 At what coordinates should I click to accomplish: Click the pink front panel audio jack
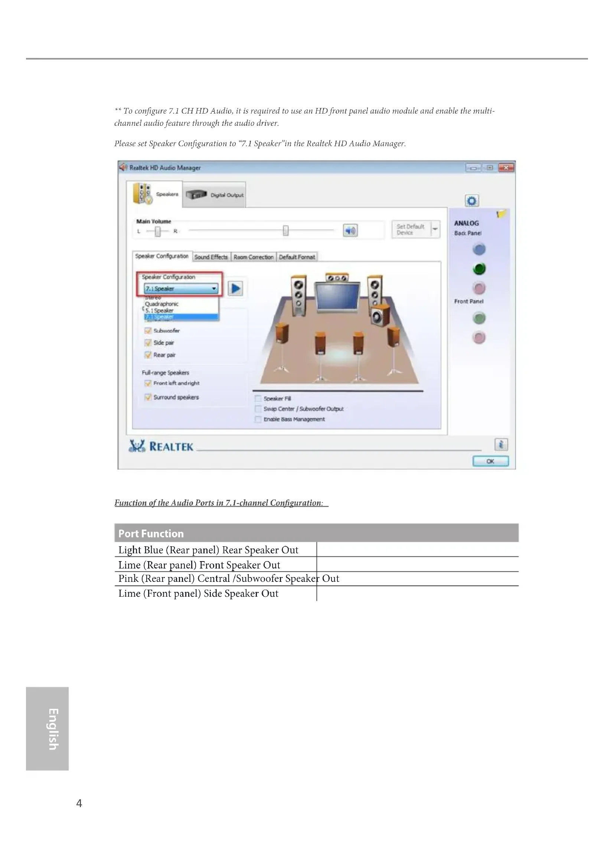coord(479,337)
